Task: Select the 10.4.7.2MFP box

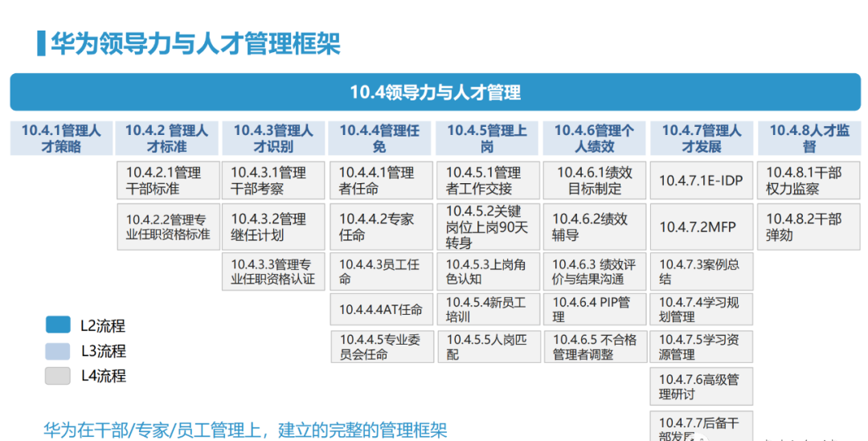Action: [702, 227]
